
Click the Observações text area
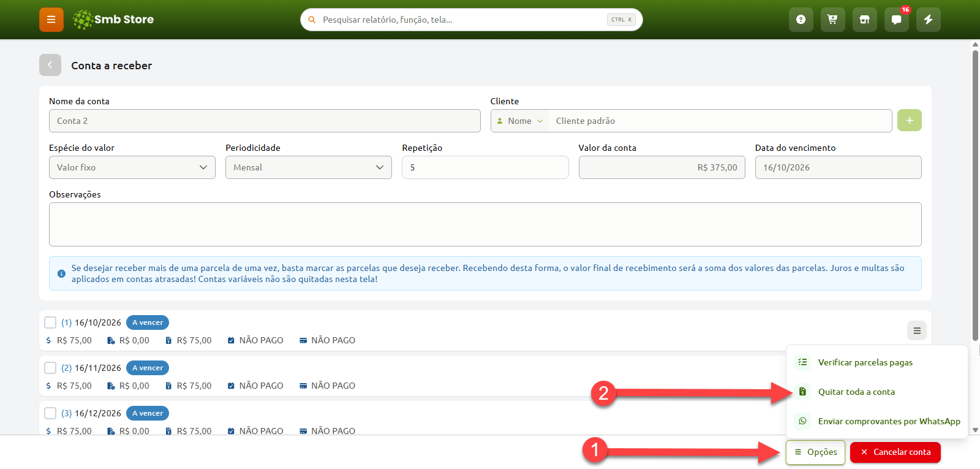[485, 224]
